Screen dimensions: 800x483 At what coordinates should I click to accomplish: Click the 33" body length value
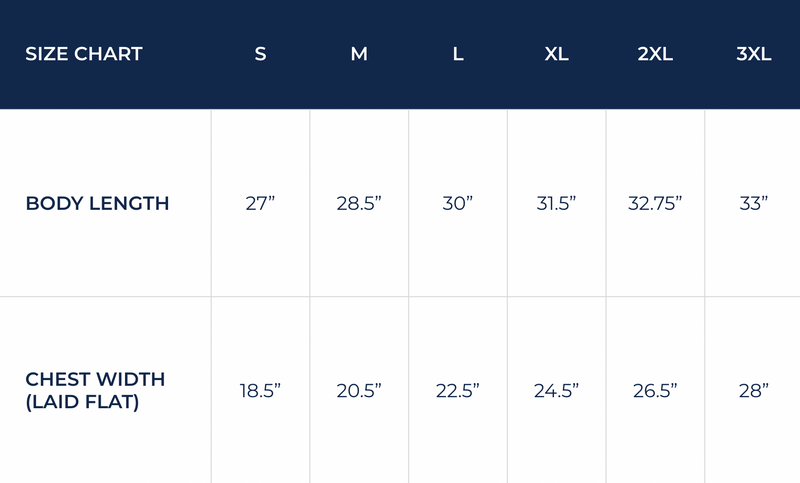pos(753,204)
